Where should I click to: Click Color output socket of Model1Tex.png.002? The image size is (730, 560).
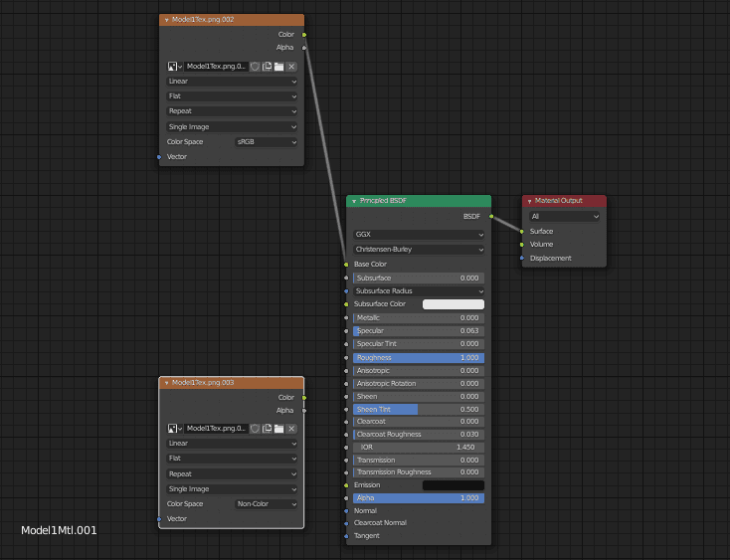pos(304,35)
